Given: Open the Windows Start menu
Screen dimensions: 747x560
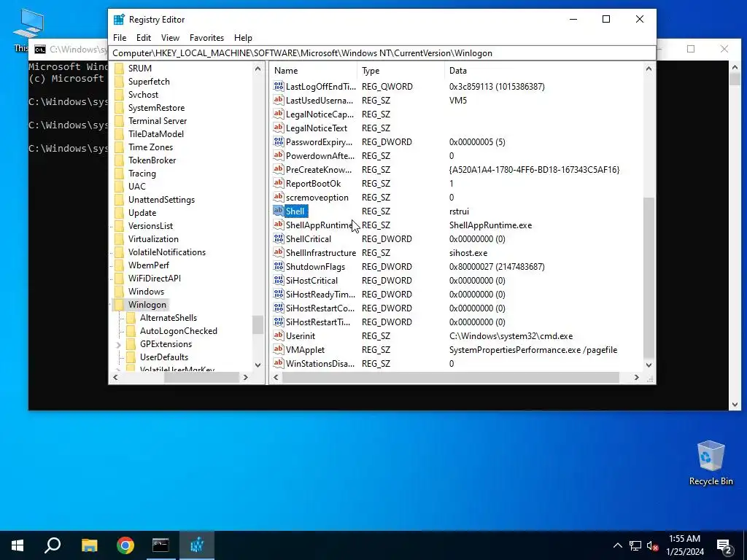Looking at the screenshot, I should [18, 545].
